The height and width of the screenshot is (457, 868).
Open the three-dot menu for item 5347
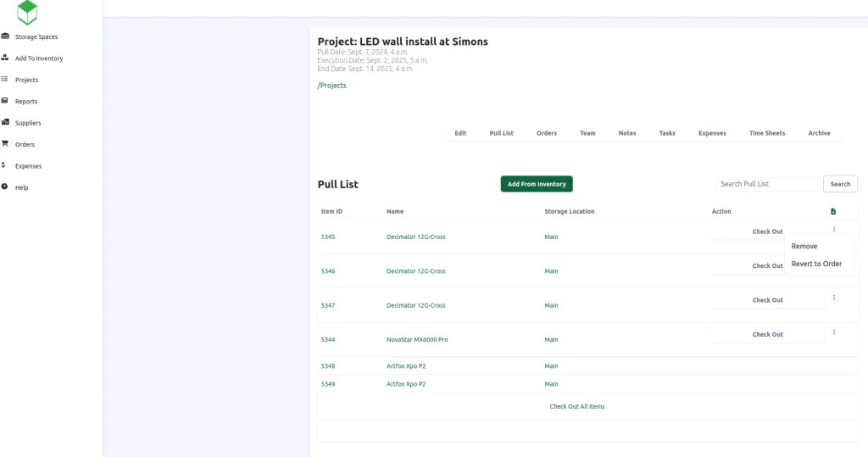tap(834, 298)
